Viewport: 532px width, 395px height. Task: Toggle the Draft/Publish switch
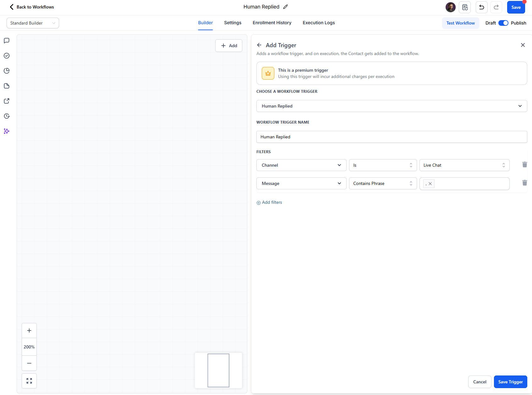coord(503,23)
